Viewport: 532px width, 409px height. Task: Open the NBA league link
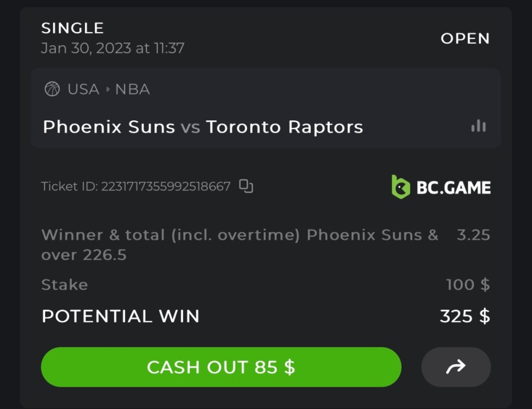click(132, 89)
